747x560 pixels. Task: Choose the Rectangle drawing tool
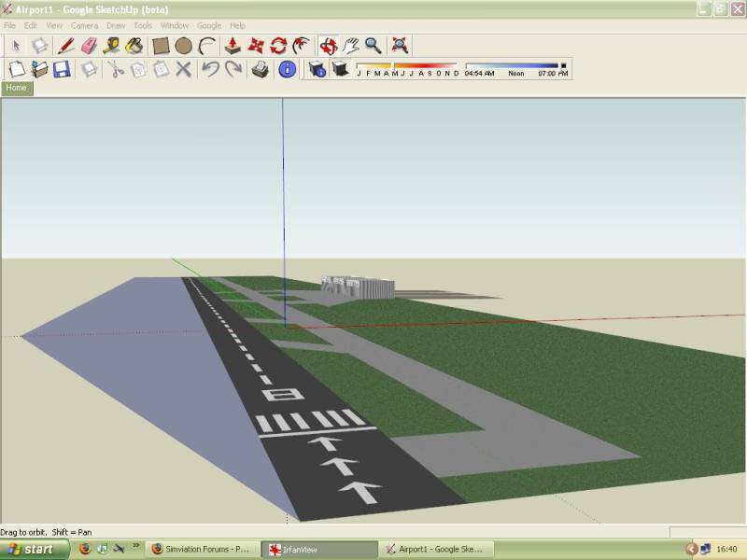161,46
